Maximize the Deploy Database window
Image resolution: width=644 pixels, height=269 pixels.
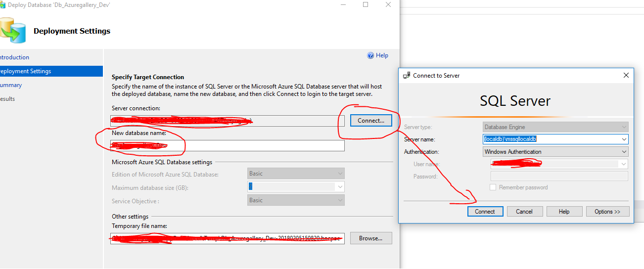[x=366, y=5]
